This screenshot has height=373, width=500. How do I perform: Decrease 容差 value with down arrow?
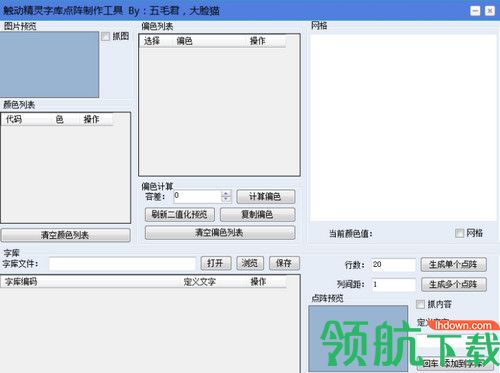pyautogui.click(x=226, y=199)
